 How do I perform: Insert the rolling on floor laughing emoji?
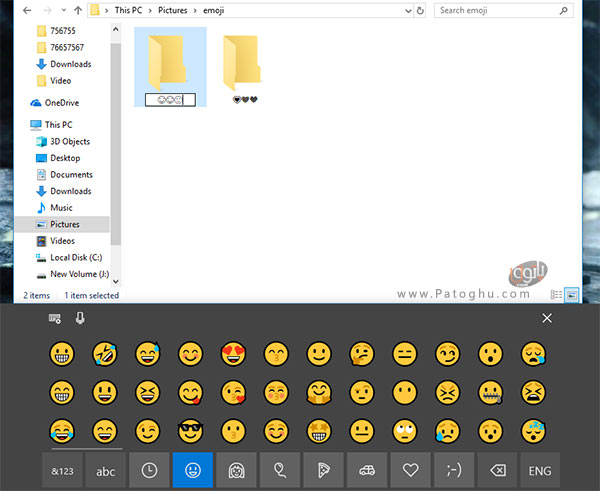(104, 354)
